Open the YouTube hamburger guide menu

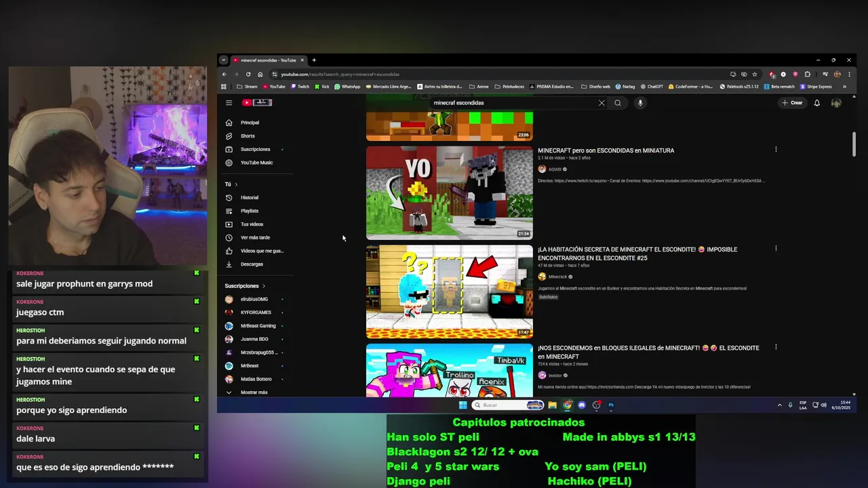point(229,103)
